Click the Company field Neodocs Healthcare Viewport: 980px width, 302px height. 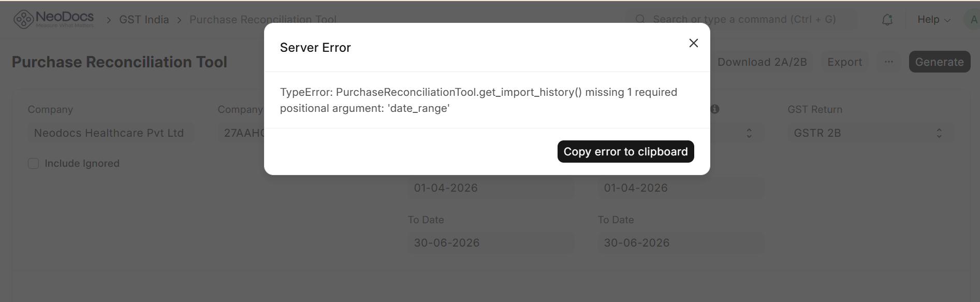[111, 133]
